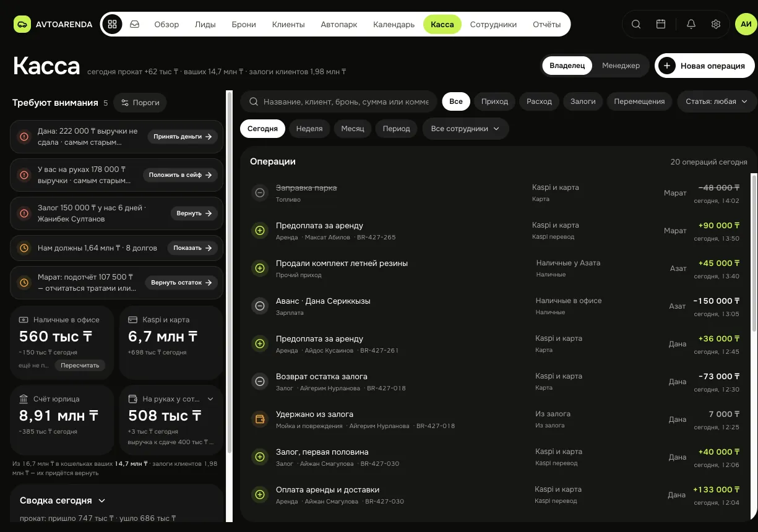Click the operations search field

338,101
